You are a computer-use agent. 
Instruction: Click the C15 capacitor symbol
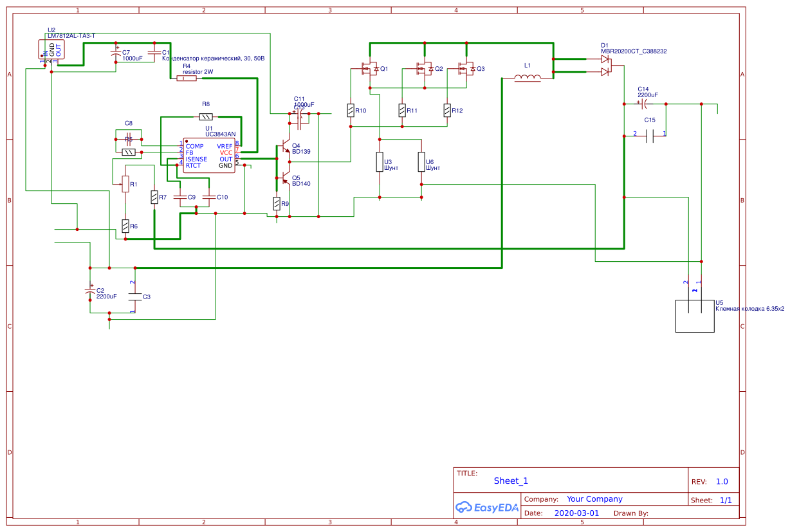[x=650, y=136]
